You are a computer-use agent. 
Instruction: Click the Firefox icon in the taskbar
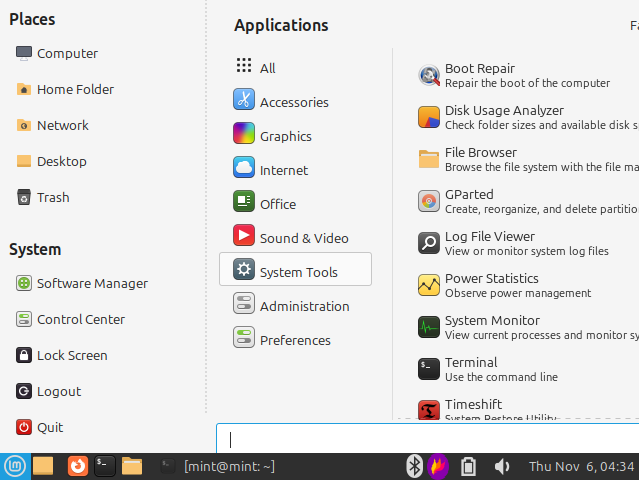77,466
